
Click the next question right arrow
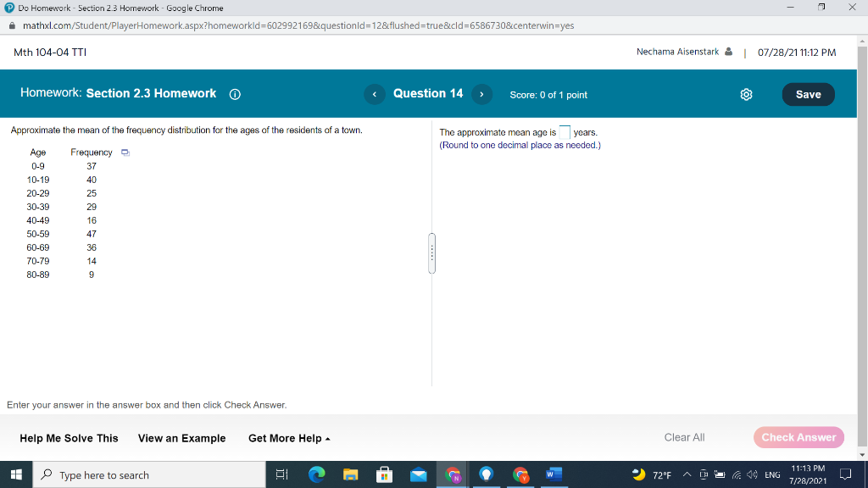[x=481, y=94]
